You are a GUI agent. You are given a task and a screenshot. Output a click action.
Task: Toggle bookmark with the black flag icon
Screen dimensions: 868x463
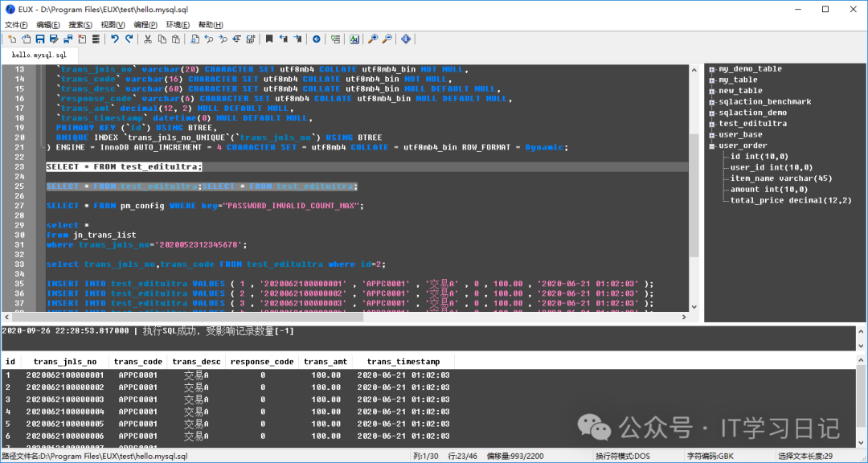(x=269, y=39)
